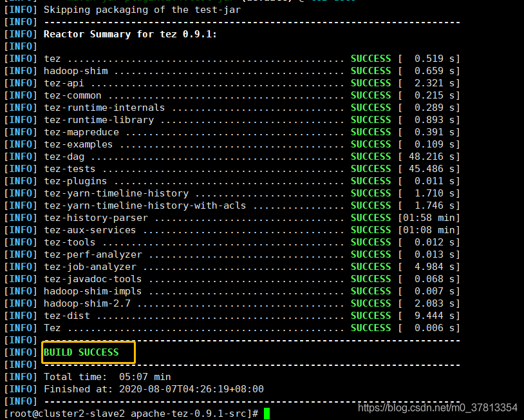This screenshot has height=420, width=524.
Task: Click the '1.710 s' time value
Action: 435,193
